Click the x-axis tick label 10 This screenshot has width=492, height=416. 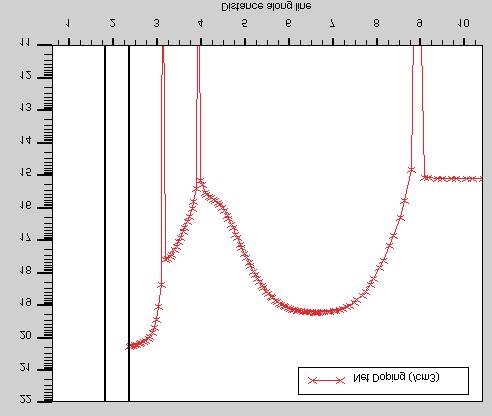pos(464,23)
